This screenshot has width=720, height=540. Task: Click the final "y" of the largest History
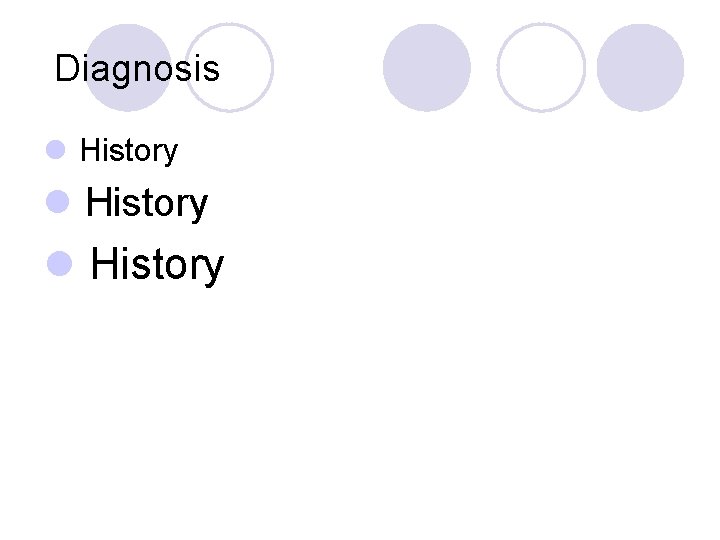point(214,269)
